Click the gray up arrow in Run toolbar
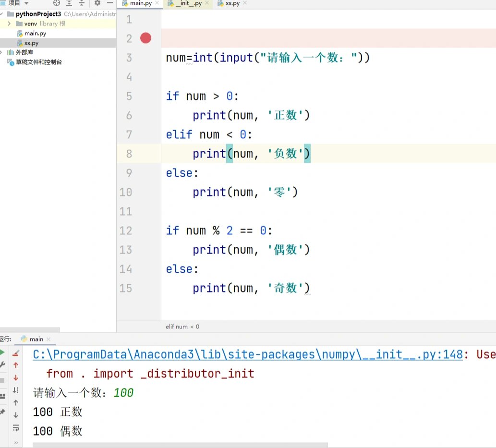The image size is (496, 448). (x=16, y=402)
